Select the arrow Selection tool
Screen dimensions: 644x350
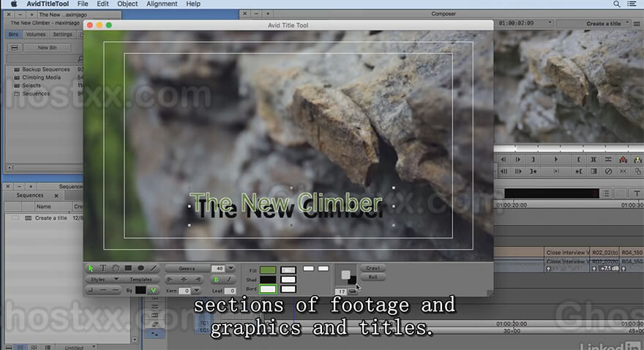pyautogui.click(x=90, y=268)
